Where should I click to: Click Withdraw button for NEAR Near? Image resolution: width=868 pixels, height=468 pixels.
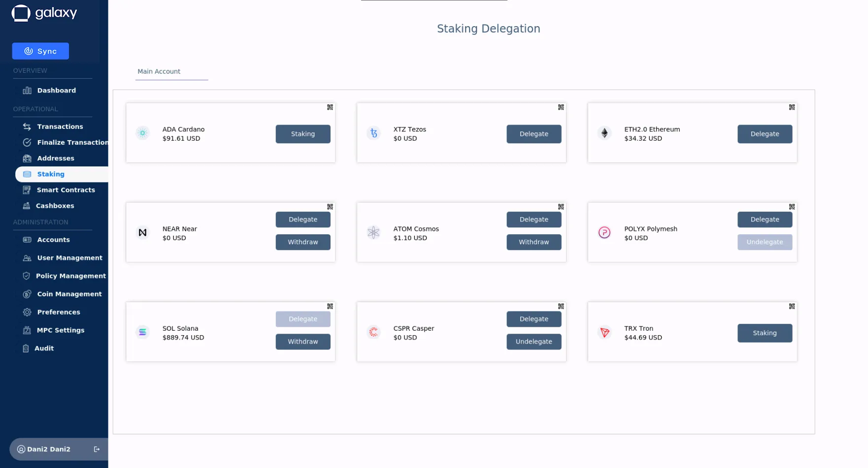pyautogui.click(x=303, y=242)
